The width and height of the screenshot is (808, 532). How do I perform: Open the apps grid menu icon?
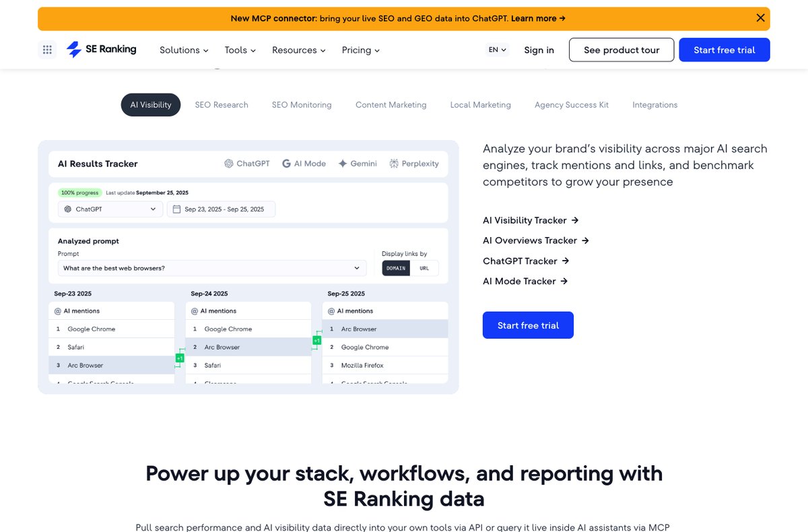coord(47,50)
